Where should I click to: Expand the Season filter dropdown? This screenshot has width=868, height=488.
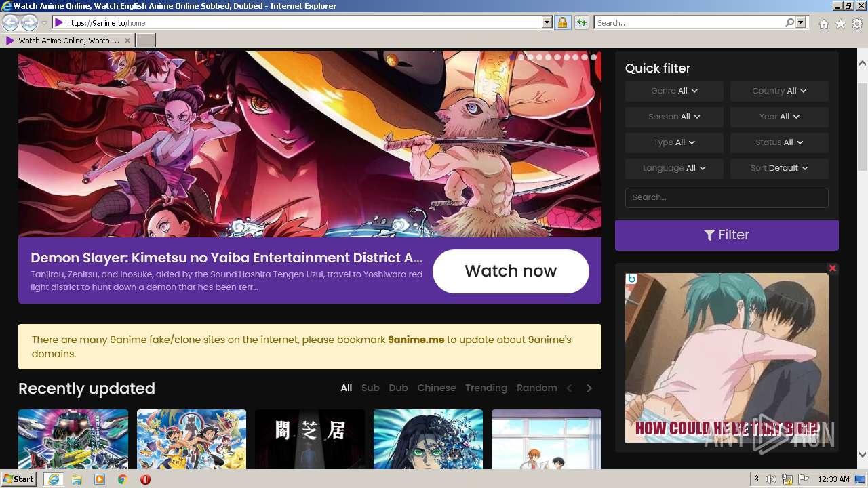674,117
